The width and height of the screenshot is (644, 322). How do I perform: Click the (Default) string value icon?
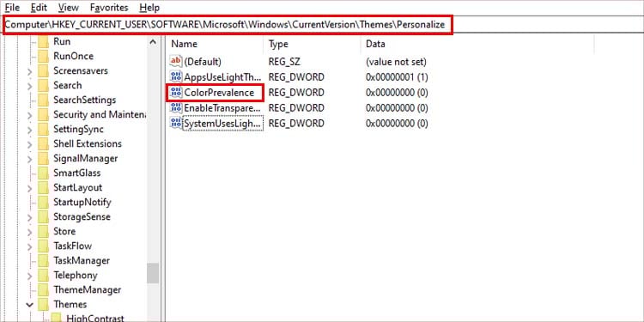tap(176, 62)
